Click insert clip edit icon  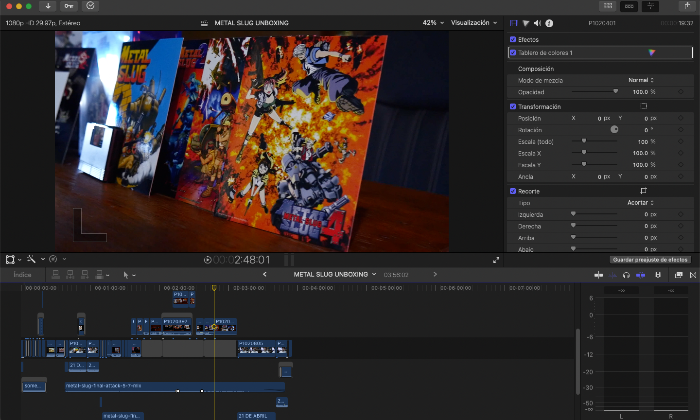pyautogui.click(x=70, y=274)
